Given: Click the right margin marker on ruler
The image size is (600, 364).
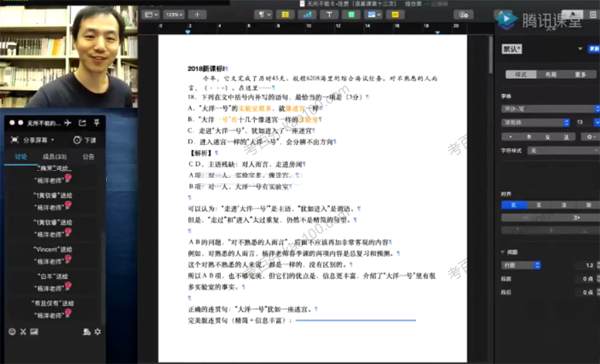Looking at the screenshot, I should point(437,33).
